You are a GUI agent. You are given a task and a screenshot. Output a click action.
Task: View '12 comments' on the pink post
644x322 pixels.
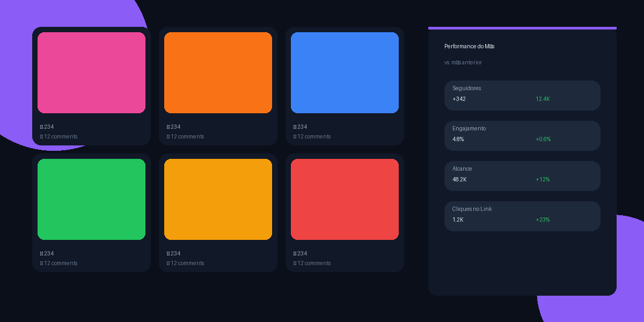pos(59,136)
